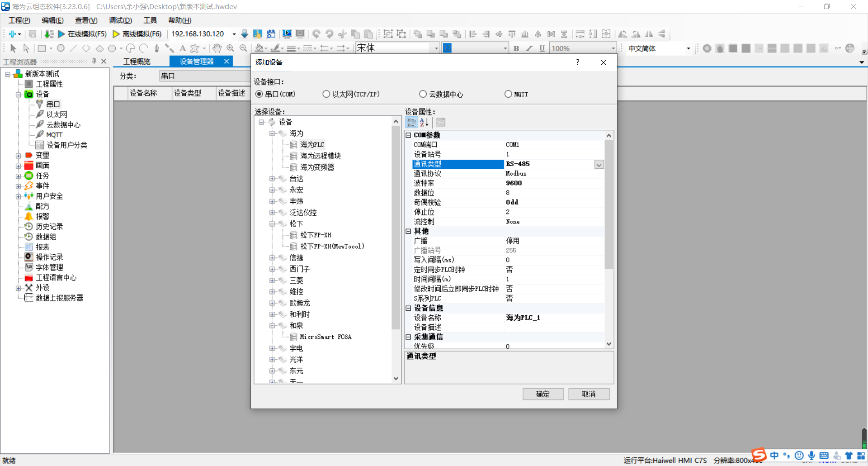868x466 pixels.
Task: Select the cloud data center radio button
Action: coord(423,94)
